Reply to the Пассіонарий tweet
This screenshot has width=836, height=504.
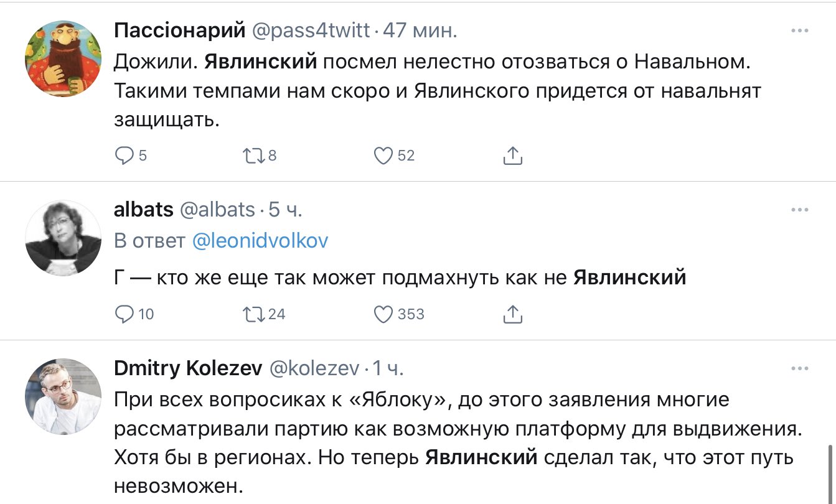(125, 156)
